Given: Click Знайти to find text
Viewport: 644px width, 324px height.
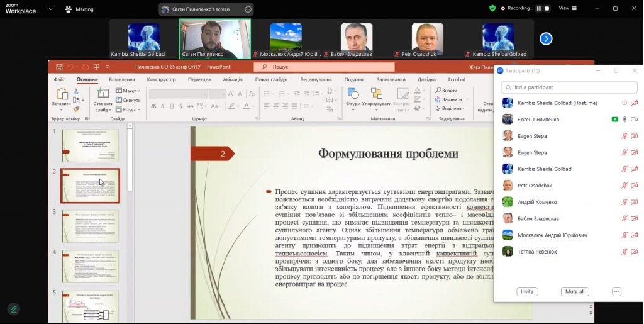Looking at the screenshot, I should click(x=447, y=91).
